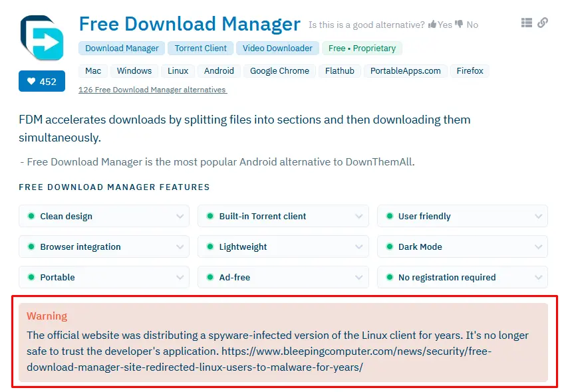Like the app with the 452 heart button
Screen dimensions: 566x392
pos(42,81)
